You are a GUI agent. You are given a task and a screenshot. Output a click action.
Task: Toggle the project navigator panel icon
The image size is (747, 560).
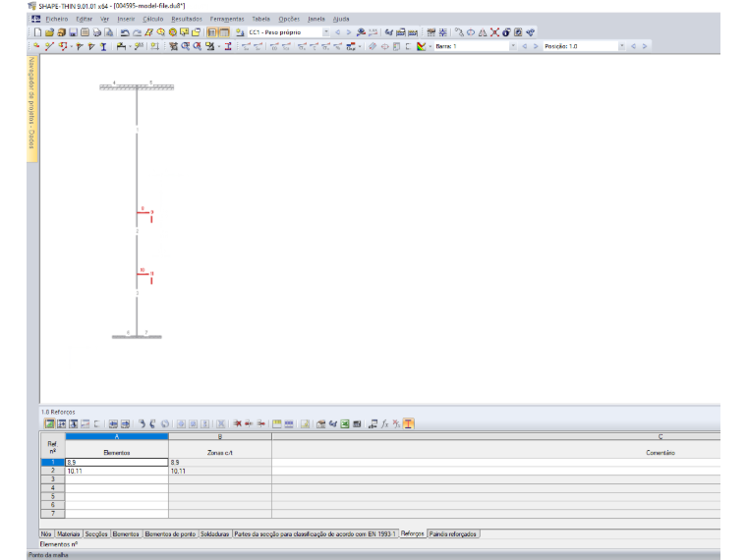click(212, 32)
